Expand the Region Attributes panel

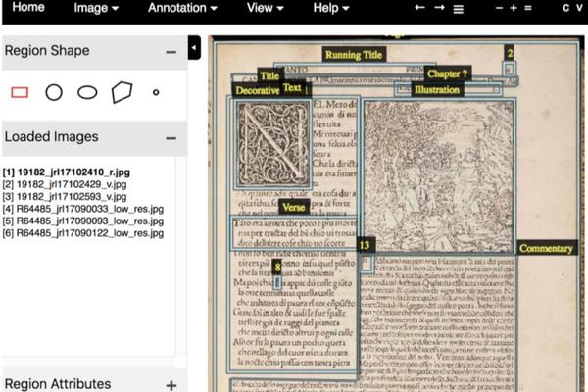(x=171, y=385)
